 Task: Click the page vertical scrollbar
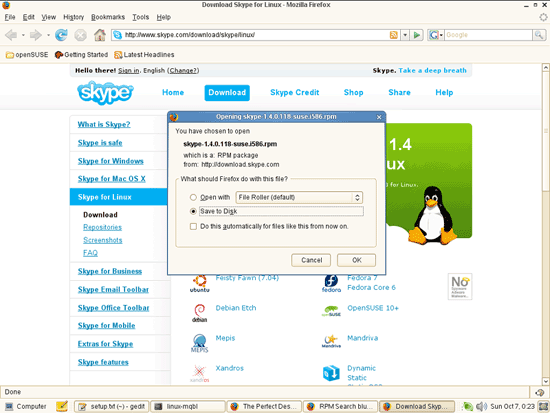coord(546,224)
